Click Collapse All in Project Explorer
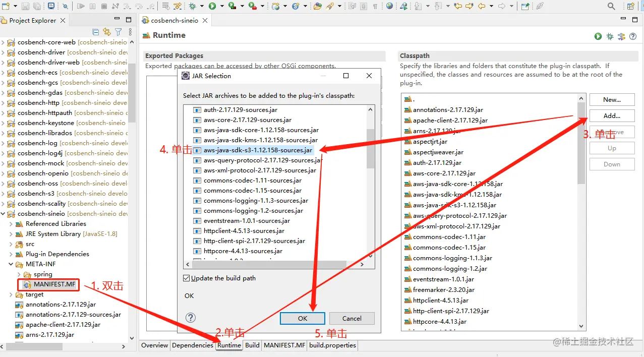 [96, 32]
